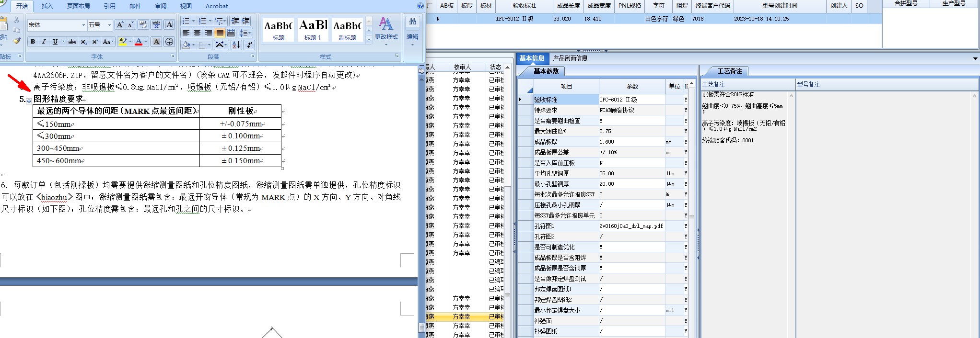Open highlight color dropdown arrow
This screenshot has height=338, width=980.
coord(129,42)
